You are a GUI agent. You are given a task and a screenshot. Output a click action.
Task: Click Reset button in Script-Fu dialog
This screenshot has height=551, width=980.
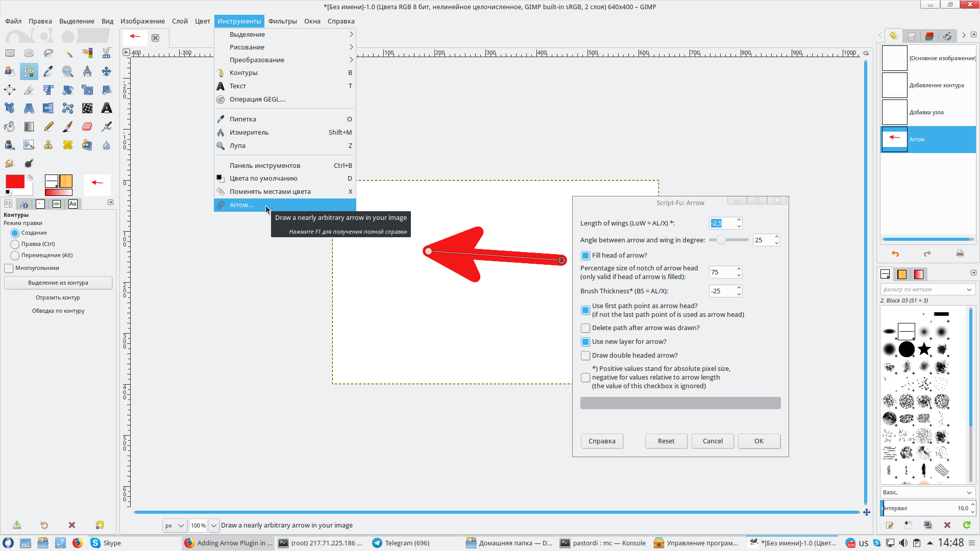[x=666, y=441]
